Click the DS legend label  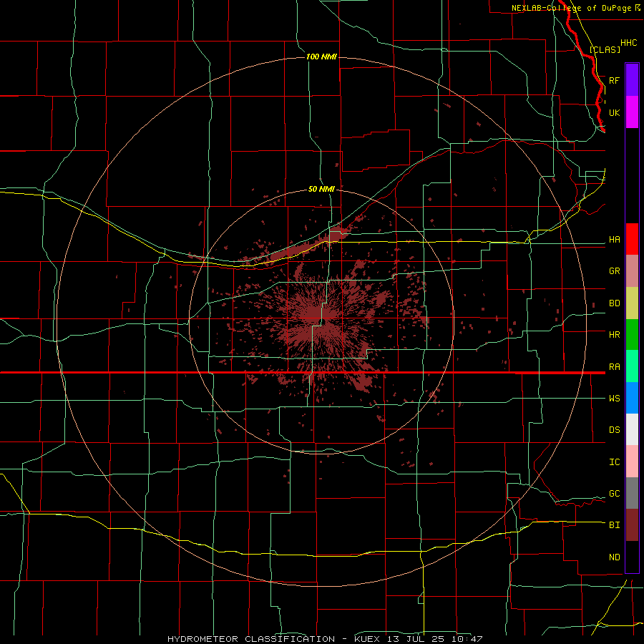point(614,429)
